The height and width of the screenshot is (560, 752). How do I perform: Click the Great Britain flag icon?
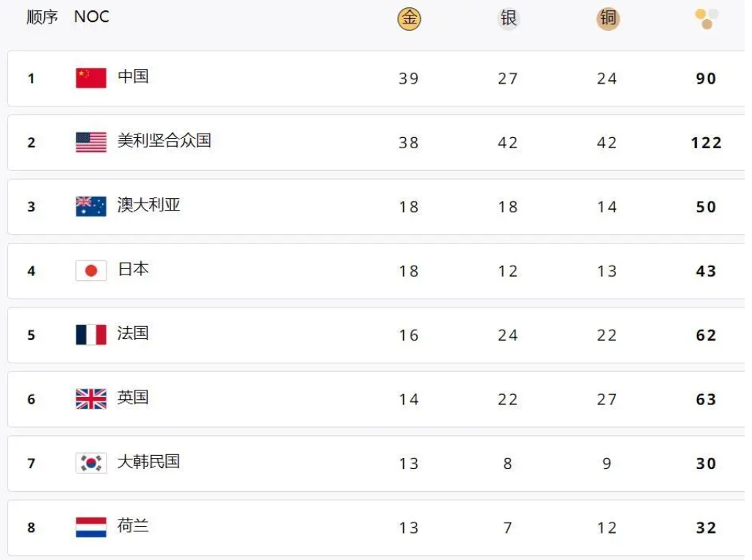pyautogui.click(x=91, y=399)
